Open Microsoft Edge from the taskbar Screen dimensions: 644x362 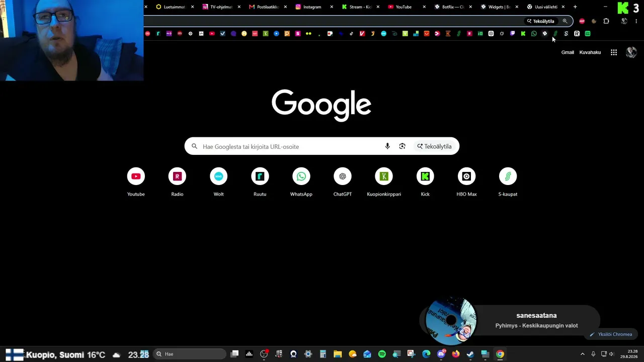tap(426, 354)
